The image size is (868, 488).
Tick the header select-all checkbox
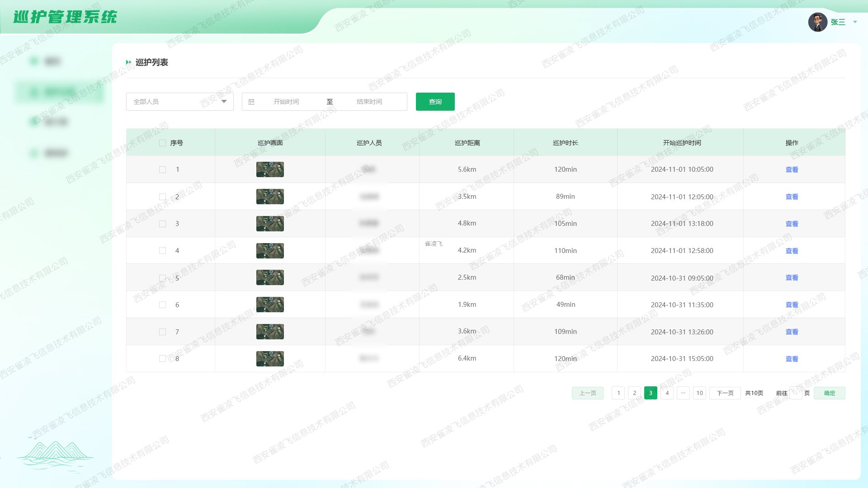(x=162, y=143)
